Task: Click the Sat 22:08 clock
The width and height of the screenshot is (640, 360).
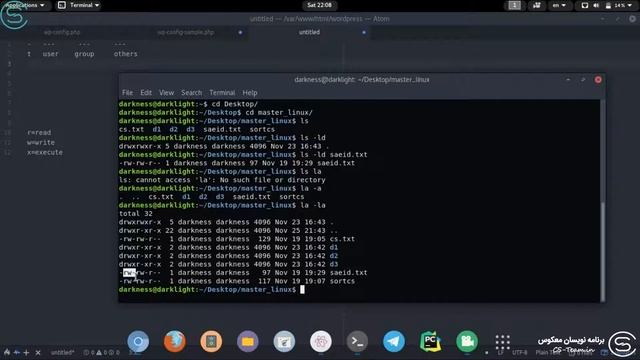Action: (x=319, y=5)
